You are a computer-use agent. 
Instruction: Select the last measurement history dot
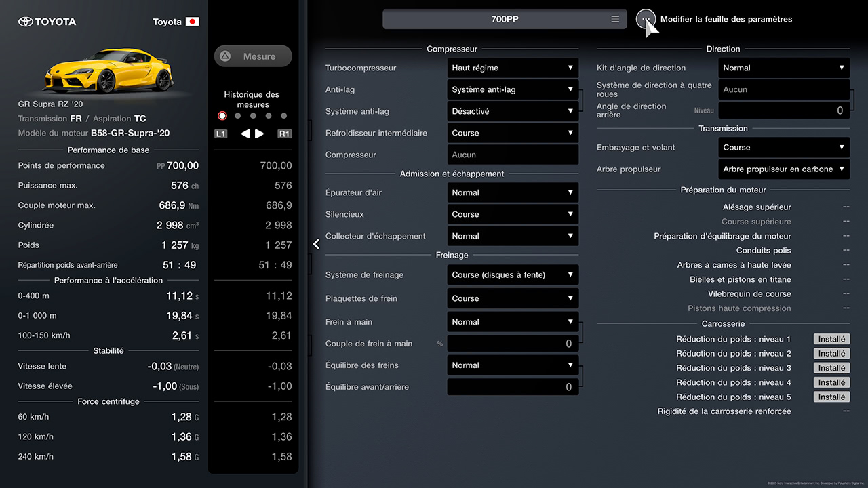click(283, 116)
